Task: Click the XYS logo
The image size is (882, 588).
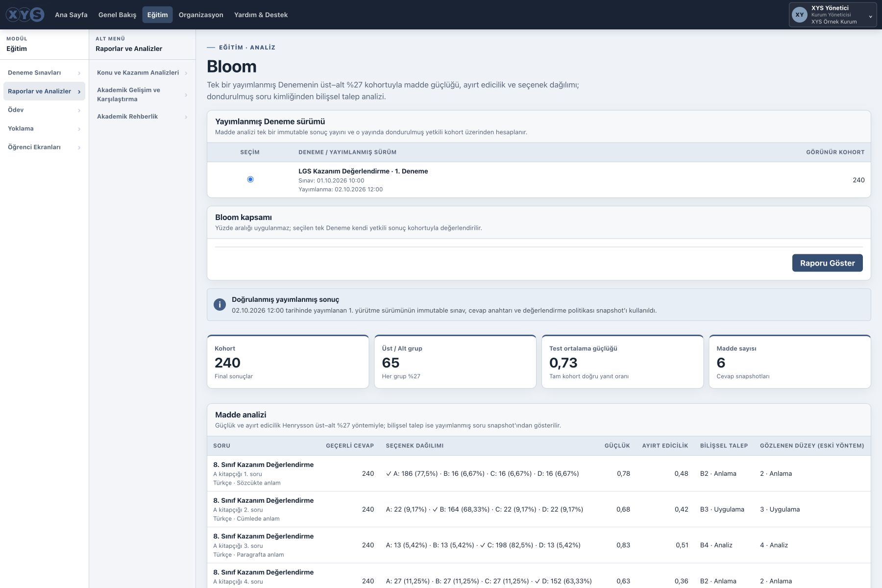Action: (x=25, y=15)
